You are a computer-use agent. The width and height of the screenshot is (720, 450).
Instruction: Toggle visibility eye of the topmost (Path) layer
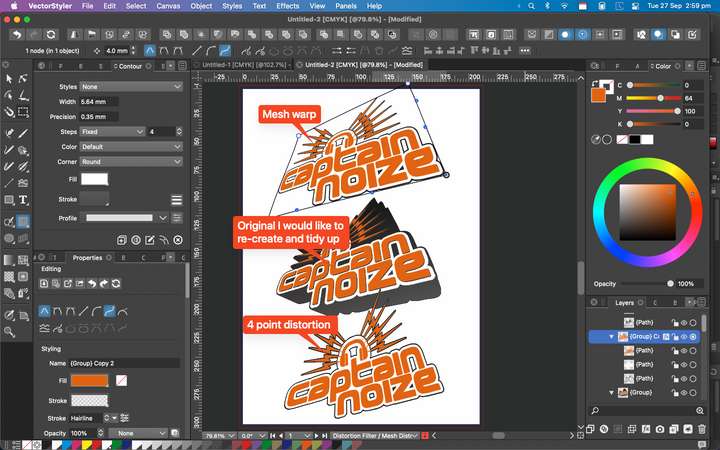click(684, 323)
